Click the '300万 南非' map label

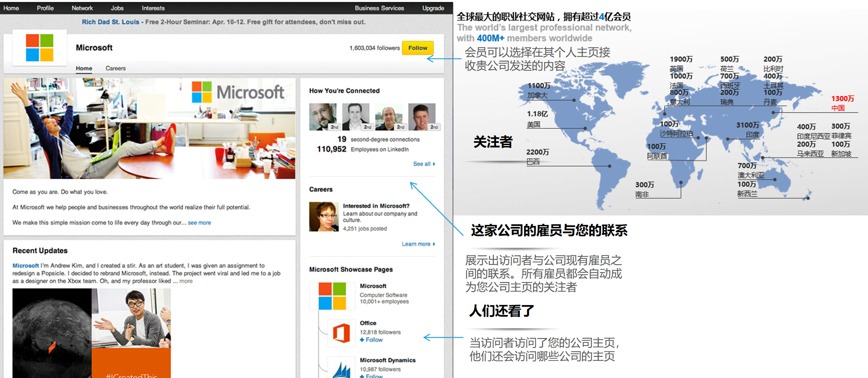pyautogui.click(x=645, y=189)
